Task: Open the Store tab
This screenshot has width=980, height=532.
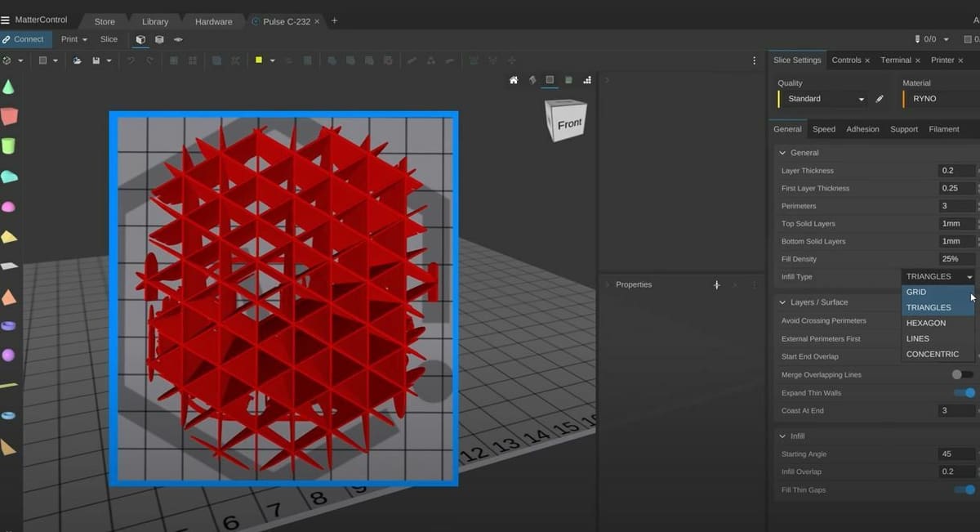Action: tap(105, 21)
